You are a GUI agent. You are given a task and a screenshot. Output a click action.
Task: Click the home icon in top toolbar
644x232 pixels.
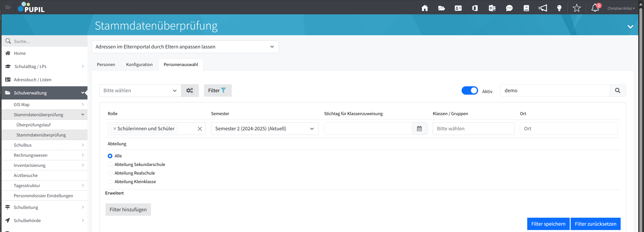(425, 8)
